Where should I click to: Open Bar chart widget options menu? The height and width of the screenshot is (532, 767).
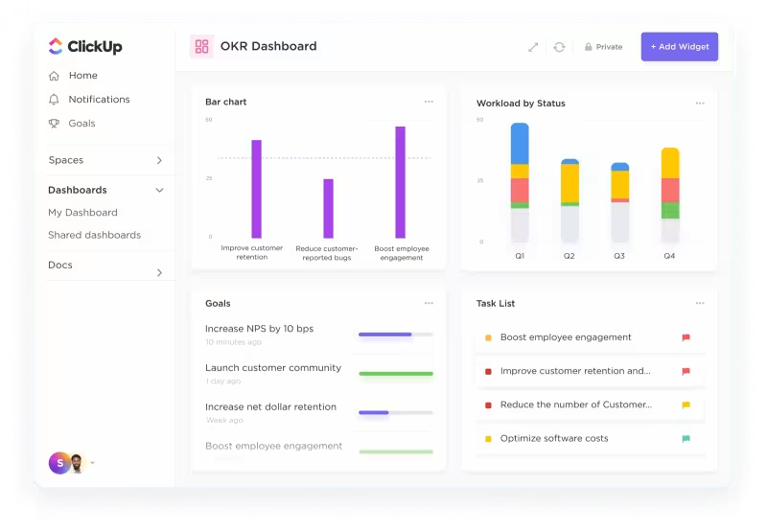click(x=429, y=102)
